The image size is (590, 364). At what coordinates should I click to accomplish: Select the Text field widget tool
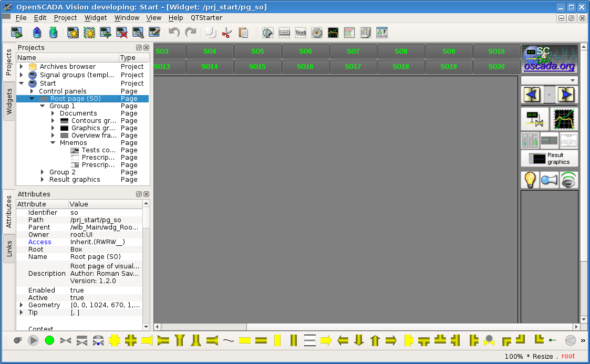tap(301, 33)
